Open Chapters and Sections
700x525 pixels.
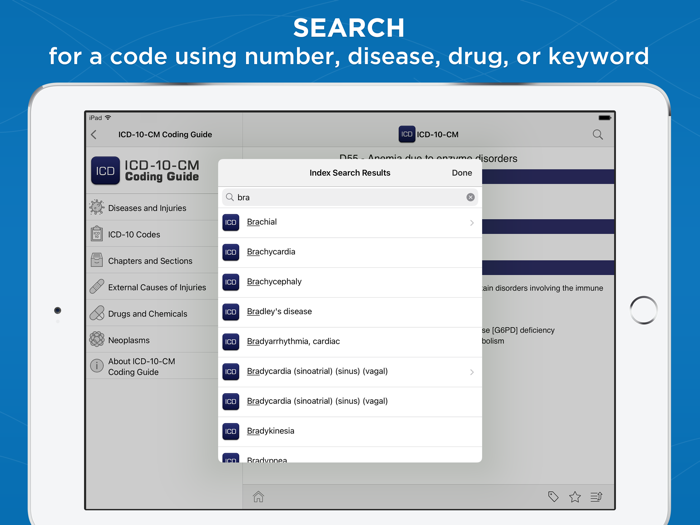152,260
